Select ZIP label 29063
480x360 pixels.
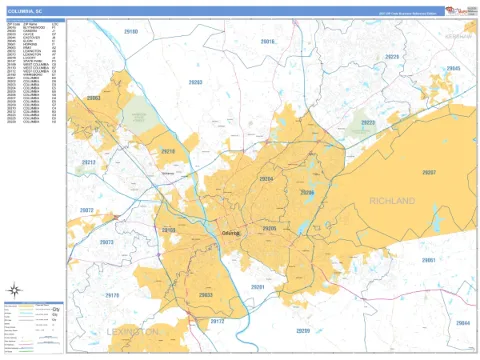click(x=94, y=98)
